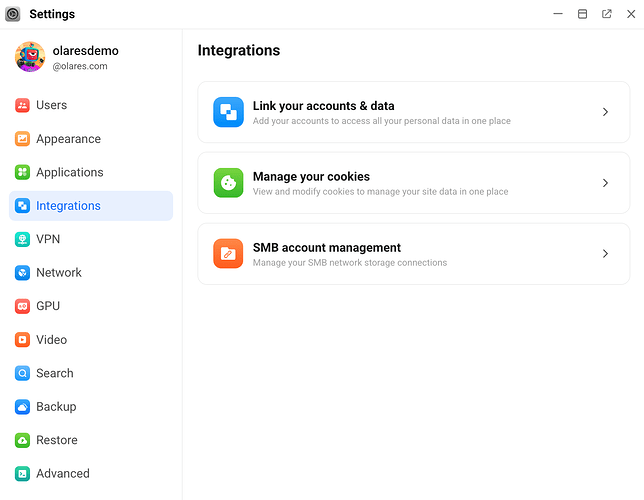Open the Backup settings section
This screenshot has width=644, height=500.
click(x=56, y=406)
